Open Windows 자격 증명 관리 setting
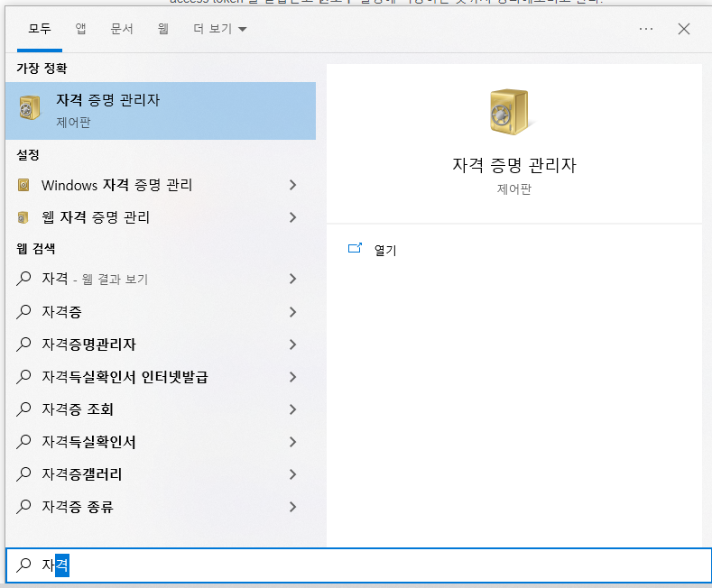712x588 pixels. pos(161,185)
